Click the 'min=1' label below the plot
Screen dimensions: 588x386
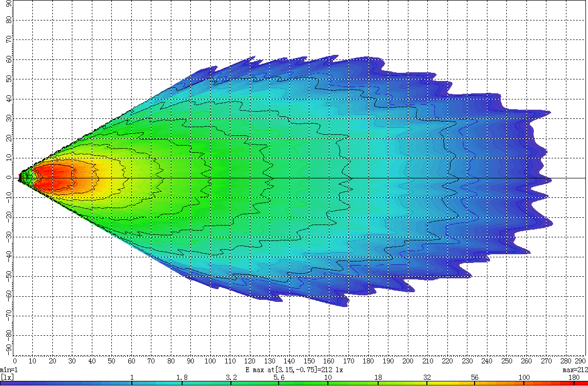[9, 370]
